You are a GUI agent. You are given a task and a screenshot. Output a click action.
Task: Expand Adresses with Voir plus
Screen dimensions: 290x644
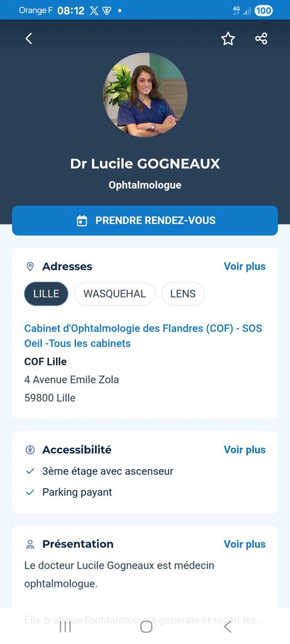click(x=245, y=267)
